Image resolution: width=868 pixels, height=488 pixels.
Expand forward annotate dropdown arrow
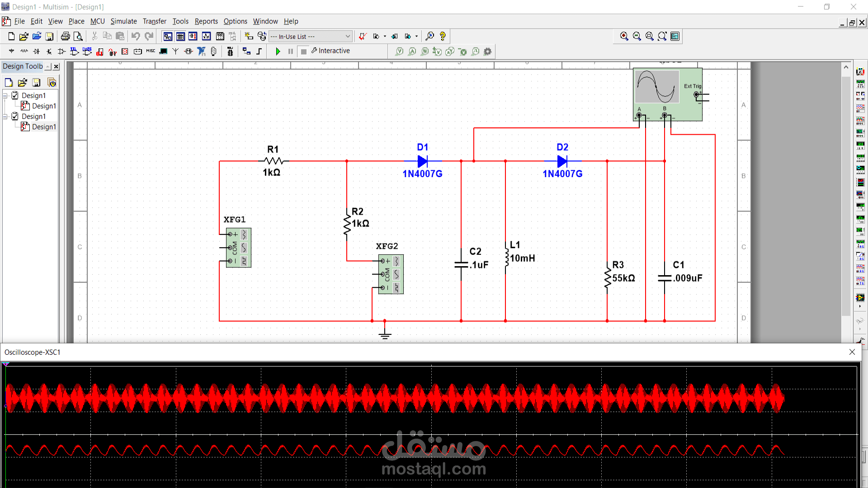click(x=416, y=36)
